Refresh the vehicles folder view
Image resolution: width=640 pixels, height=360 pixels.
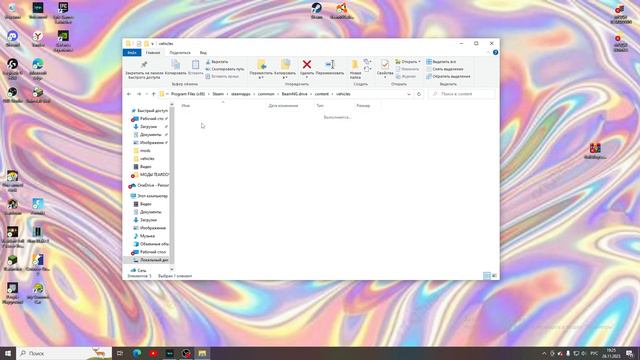tap(419, 94)
